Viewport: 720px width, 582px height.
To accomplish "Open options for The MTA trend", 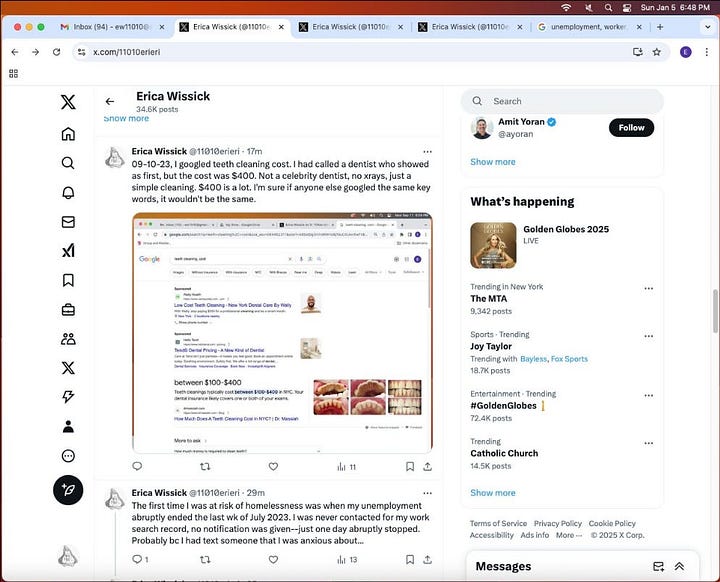I will (x=648, y=288).
